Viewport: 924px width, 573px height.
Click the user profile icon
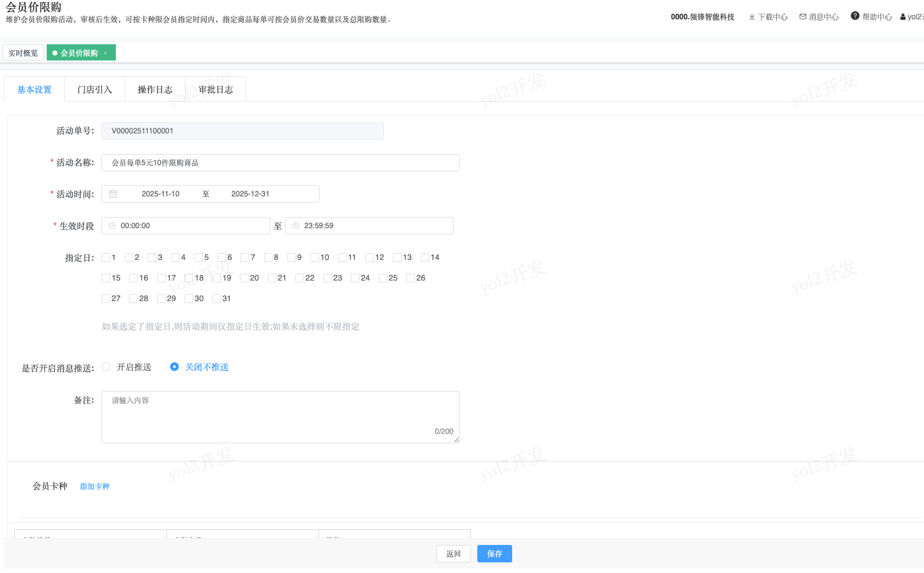tap(903, 17)
